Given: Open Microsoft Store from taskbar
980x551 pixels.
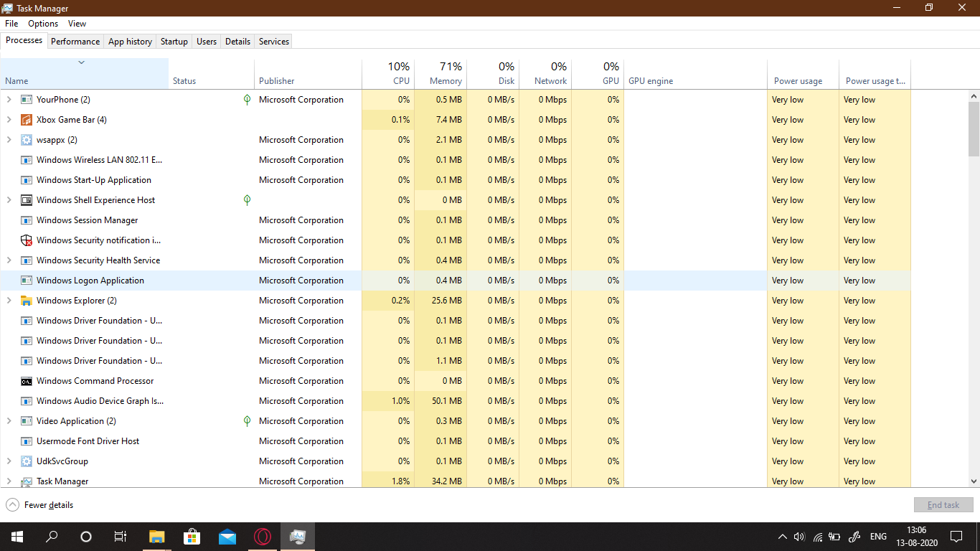Looking at the screenshot, I should (192, 537).
